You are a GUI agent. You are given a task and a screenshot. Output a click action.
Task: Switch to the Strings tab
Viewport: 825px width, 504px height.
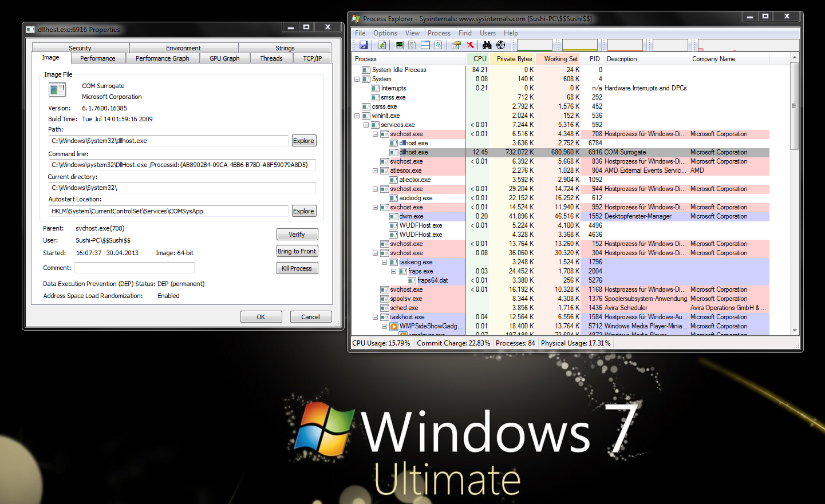[x=285, y=48]
